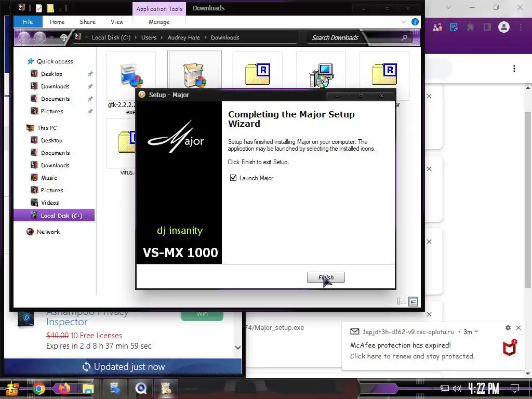Select Network in the navigation pane
The image size is (532, 399).
tap(48, 232)
